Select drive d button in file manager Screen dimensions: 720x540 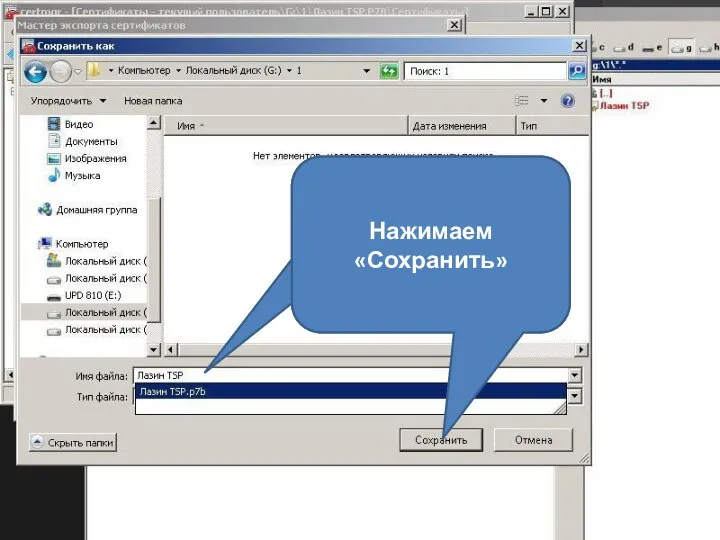(625, 47)
